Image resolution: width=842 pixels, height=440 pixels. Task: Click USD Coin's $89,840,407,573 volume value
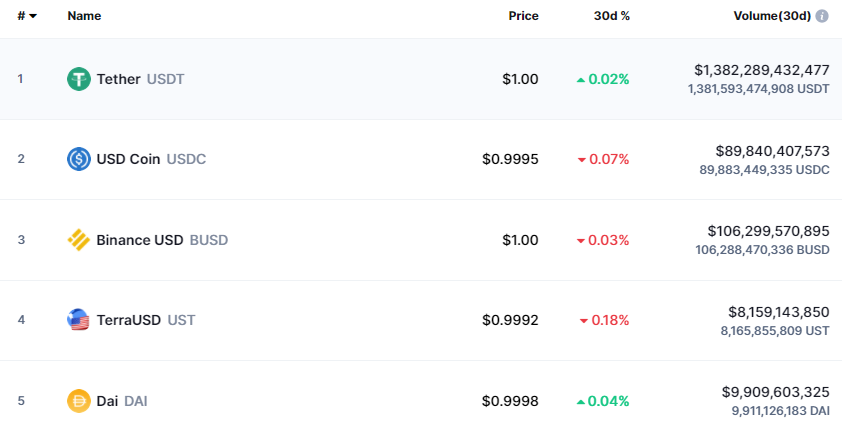pos(773,151)
